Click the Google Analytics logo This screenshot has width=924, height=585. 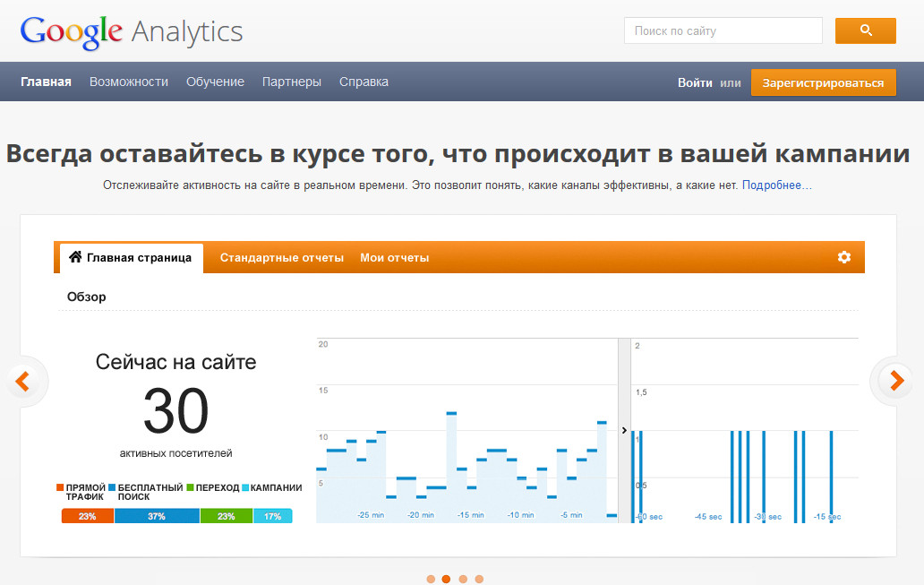(132, 32)
